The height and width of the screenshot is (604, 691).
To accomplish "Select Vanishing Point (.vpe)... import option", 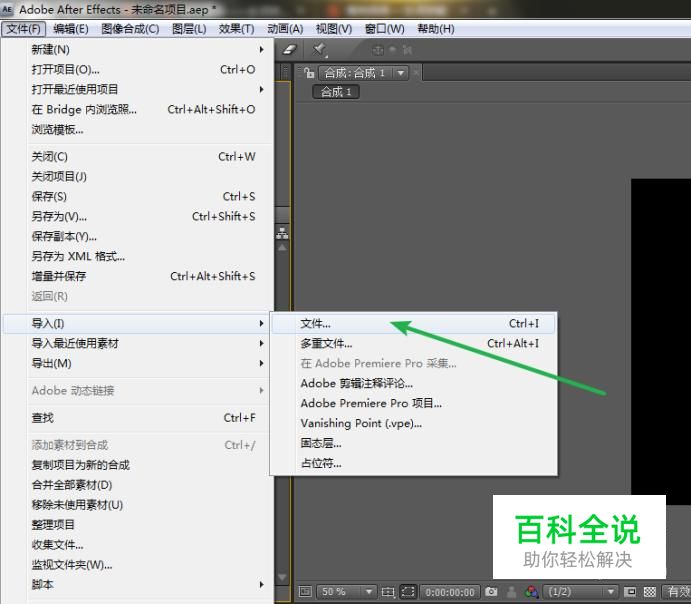I will point(413,423).
